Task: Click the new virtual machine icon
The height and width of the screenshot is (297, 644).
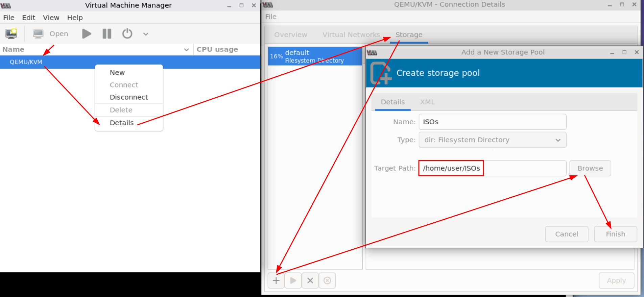Action: pos(11,33)
